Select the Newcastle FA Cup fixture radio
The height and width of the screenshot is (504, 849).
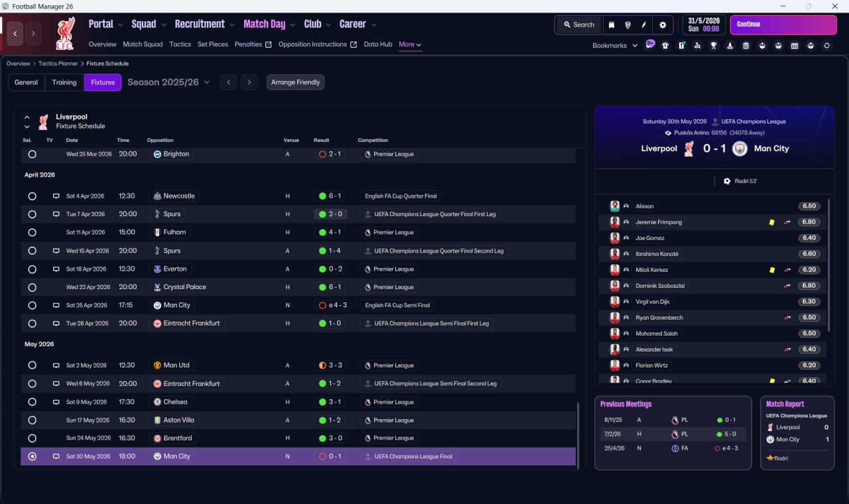32,196
